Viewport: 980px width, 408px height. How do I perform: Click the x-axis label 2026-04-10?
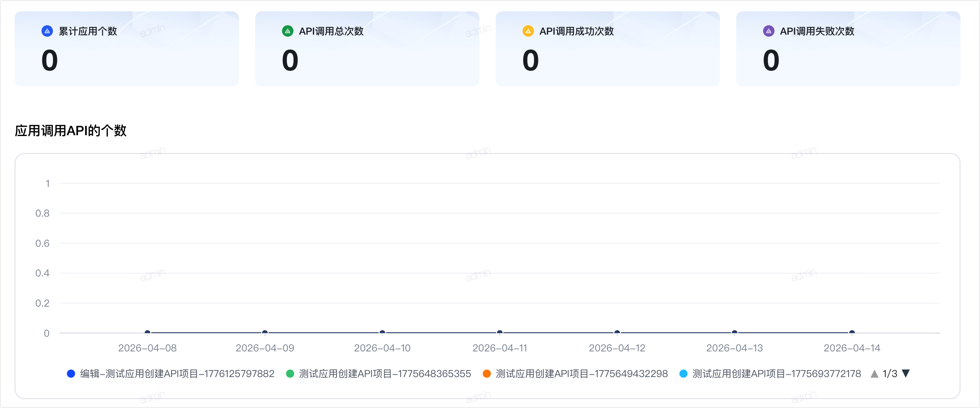[x=382, y=348]
